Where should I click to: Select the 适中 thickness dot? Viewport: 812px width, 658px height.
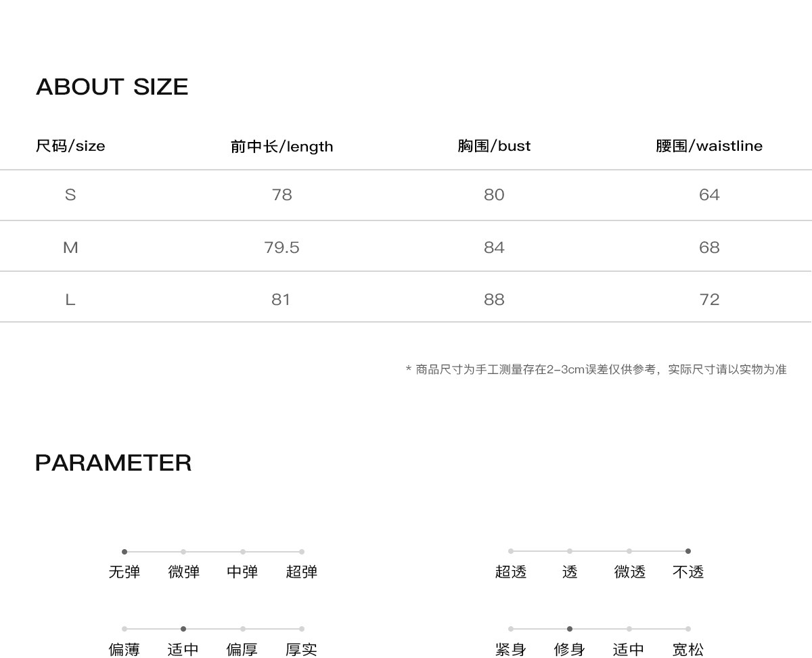click(183, 629)
